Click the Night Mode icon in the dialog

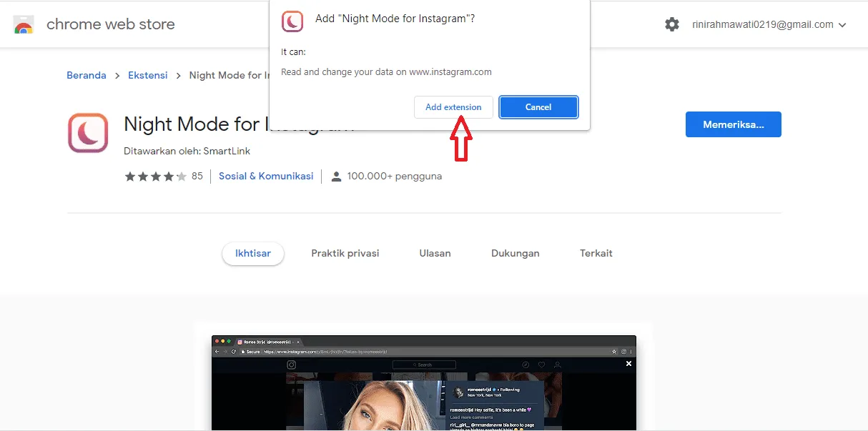pos(292,21)
